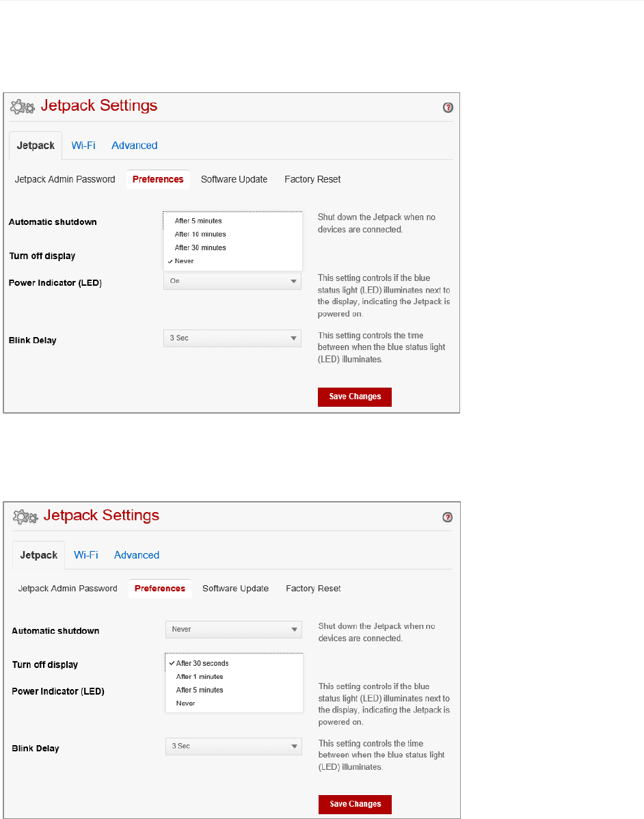The height and width of the screenshot is (819, 644).
Task: Expand Automatic shutdown dropdown showing Never
Action: [x=234, y=630]
